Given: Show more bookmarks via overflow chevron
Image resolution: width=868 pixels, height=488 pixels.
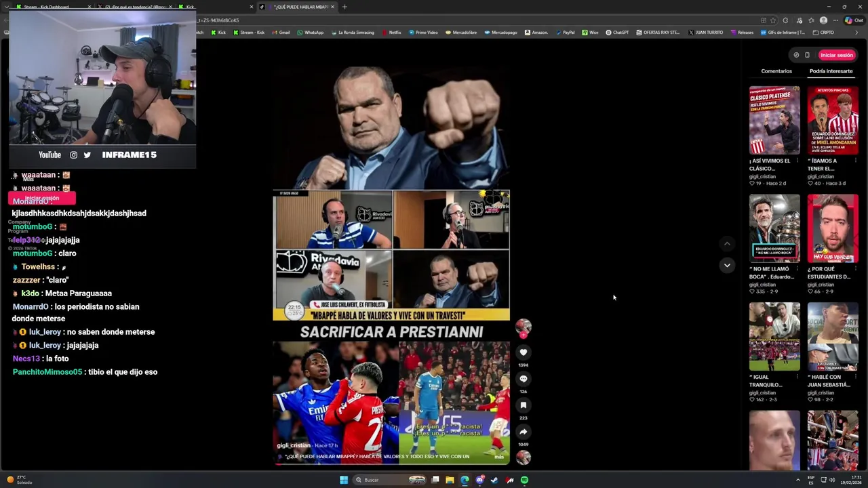Looking at the screenshot, I should click(x=856, y=33).
